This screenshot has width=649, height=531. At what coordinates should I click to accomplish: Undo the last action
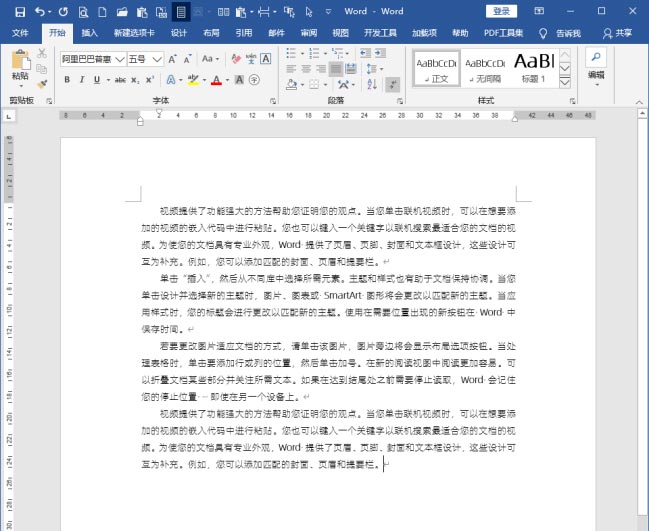tap(39, 12)
